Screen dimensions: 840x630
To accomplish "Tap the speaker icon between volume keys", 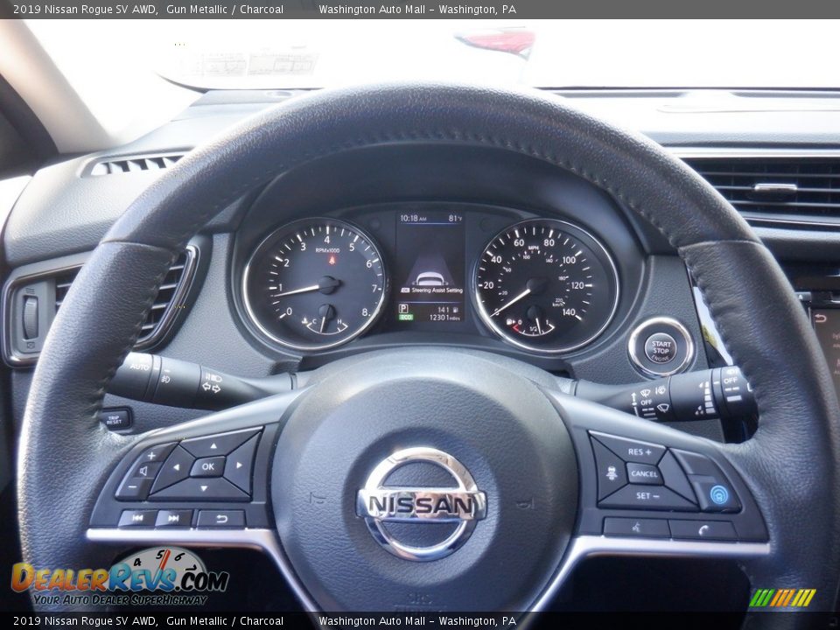I will [x=143, y=472].
